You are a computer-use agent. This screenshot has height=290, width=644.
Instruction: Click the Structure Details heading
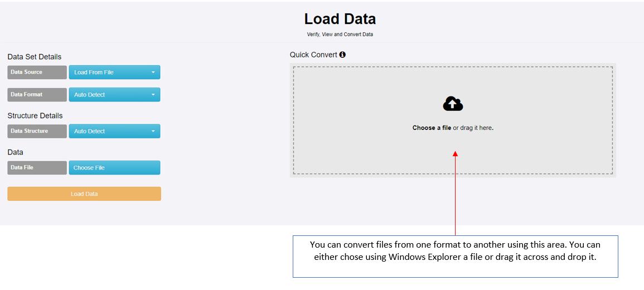coord(35,116)
